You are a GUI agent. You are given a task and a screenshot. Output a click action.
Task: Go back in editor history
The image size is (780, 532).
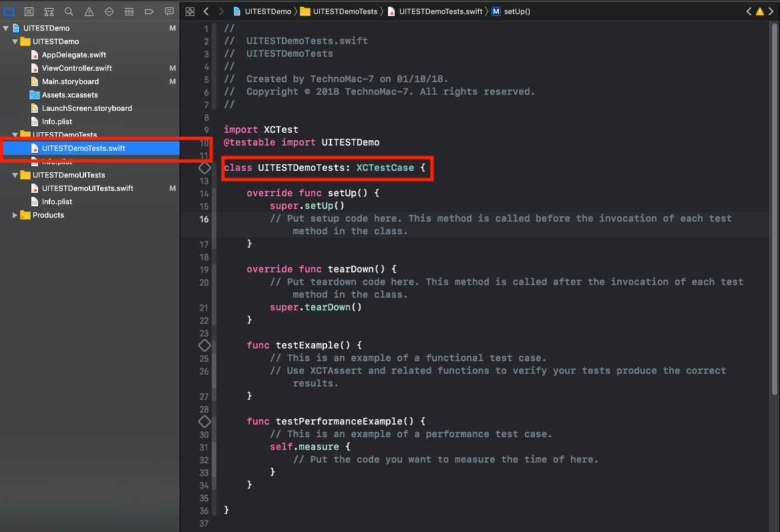(206, 11)
